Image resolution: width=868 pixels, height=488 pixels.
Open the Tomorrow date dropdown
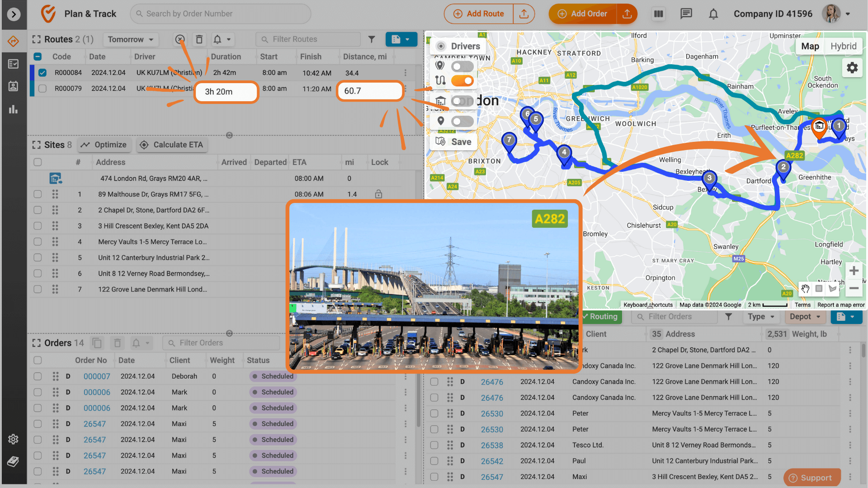point(130,40)
